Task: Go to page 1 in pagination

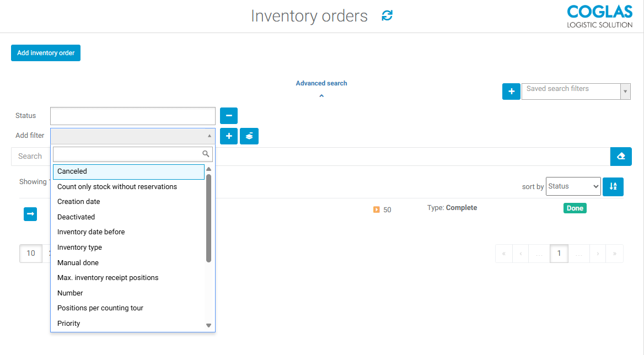Action: click(559, 254)
